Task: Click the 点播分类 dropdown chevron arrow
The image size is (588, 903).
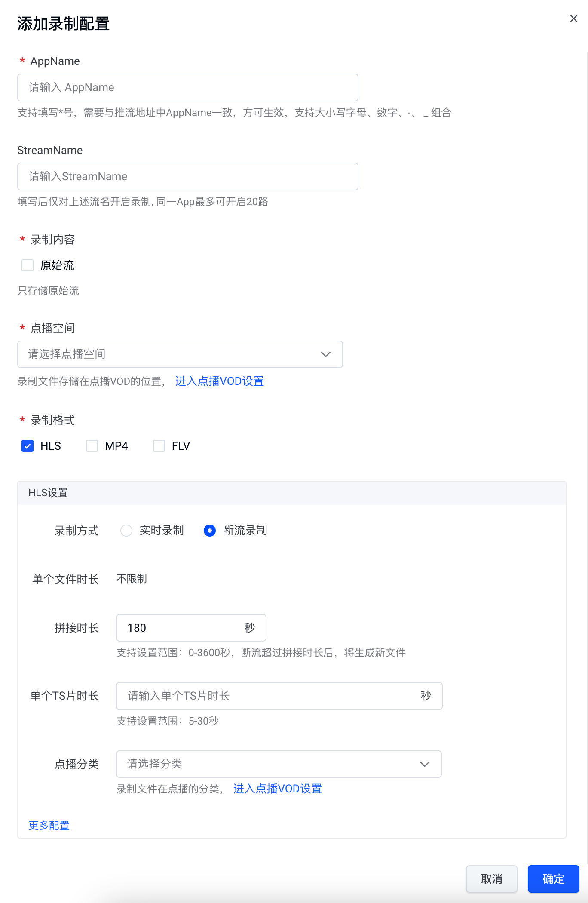Action: pos(425,764)
